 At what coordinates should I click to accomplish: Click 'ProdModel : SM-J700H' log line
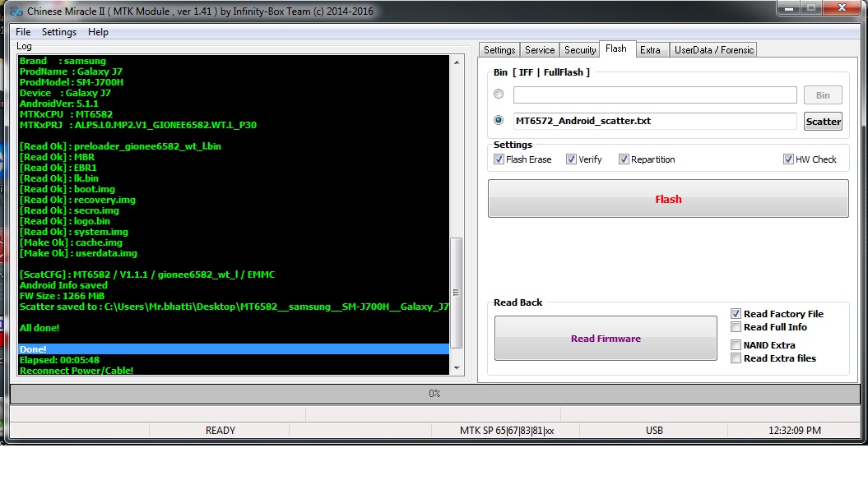click(x=72, y=82)
